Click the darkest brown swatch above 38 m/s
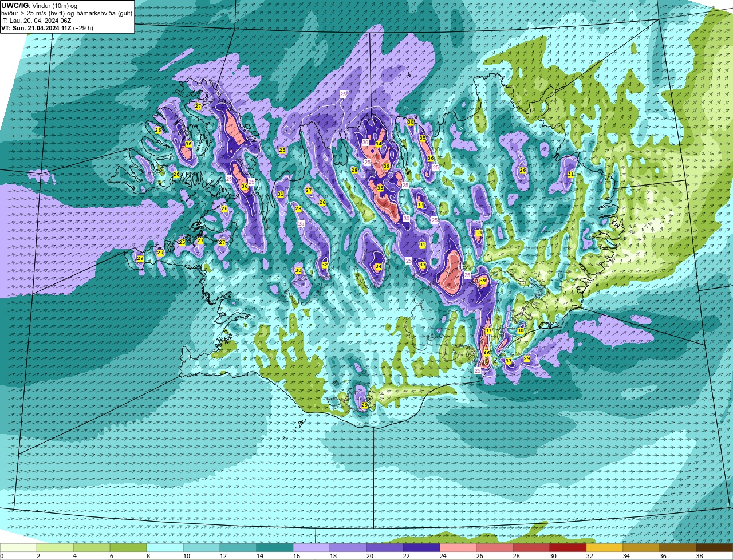Image resolution: width=733 pixels, height=560 pixels. [715, 547]
